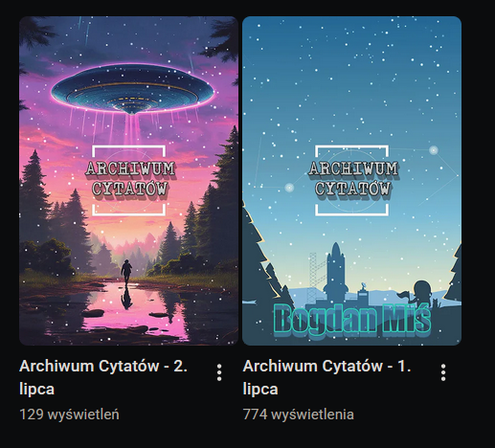This screenshot has width=495, height=448.
Task: Open three-dot menu for "Archiwum Cytatów - 1. lipca"
Action: coord(443,372)
